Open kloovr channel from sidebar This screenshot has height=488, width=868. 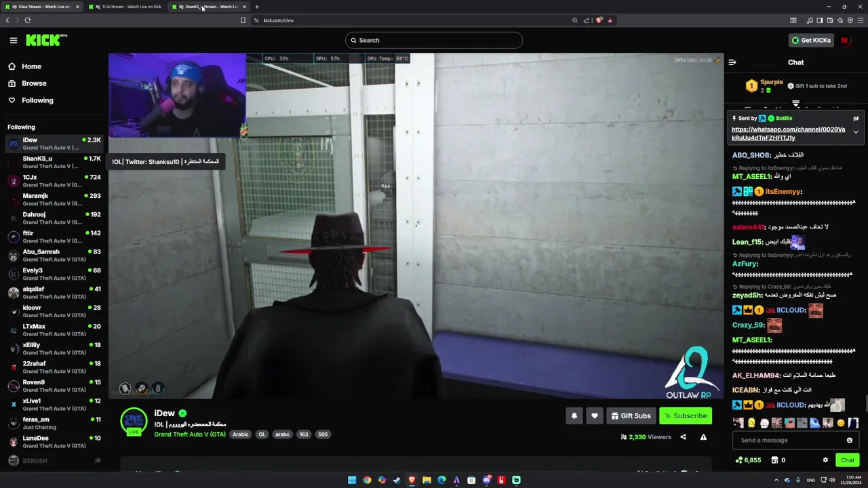[x=54, y=311]
